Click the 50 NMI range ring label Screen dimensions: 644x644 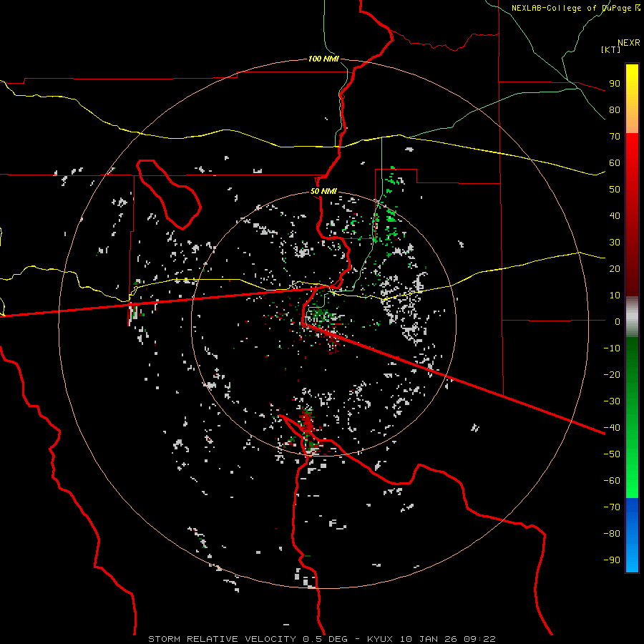323,191
